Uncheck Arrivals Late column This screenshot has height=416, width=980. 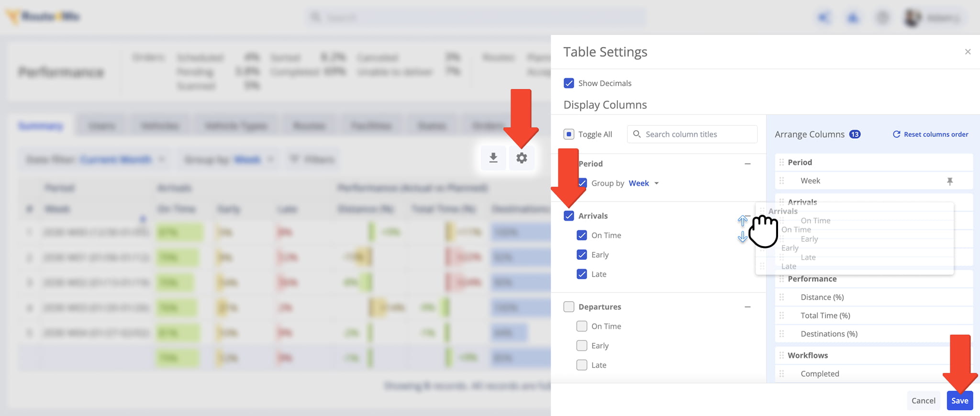pyautogui.click(x=581, y=274)
